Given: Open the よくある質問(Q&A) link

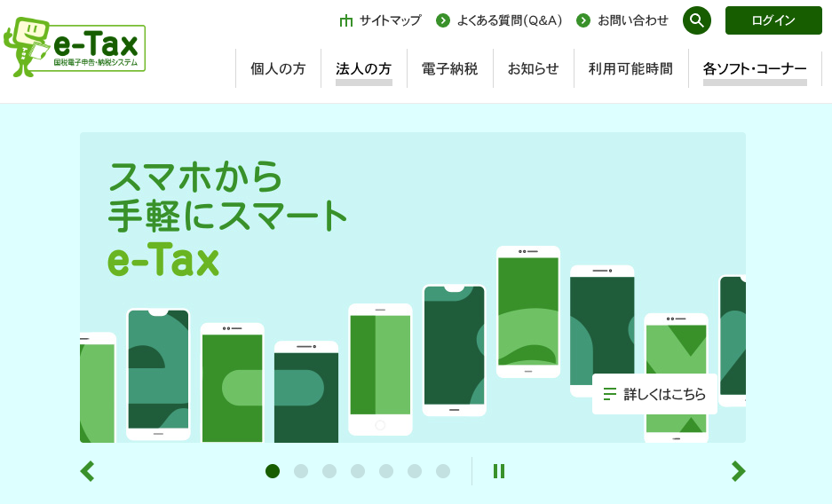Looking at the screenshot, I should pos(510,20).
